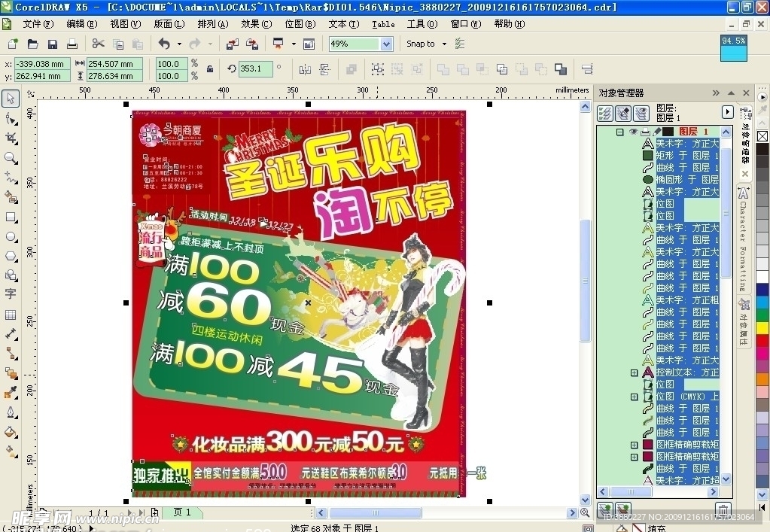Toggle visibility eye of 图层 1
Viewport: 770px width, 532px height.
click(x=634, y=132)
